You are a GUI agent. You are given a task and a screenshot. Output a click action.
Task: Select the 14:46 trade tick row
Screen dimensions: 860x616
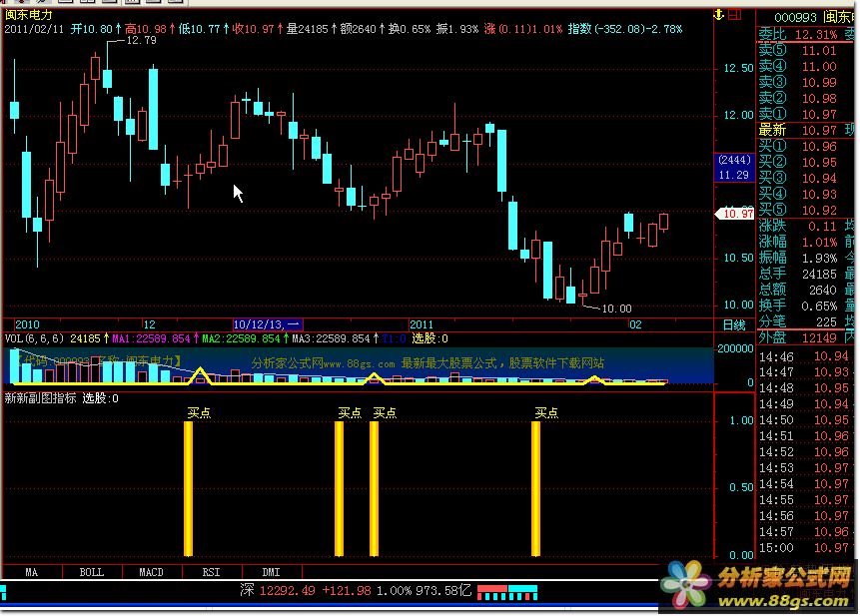click(x=804, y=356)
